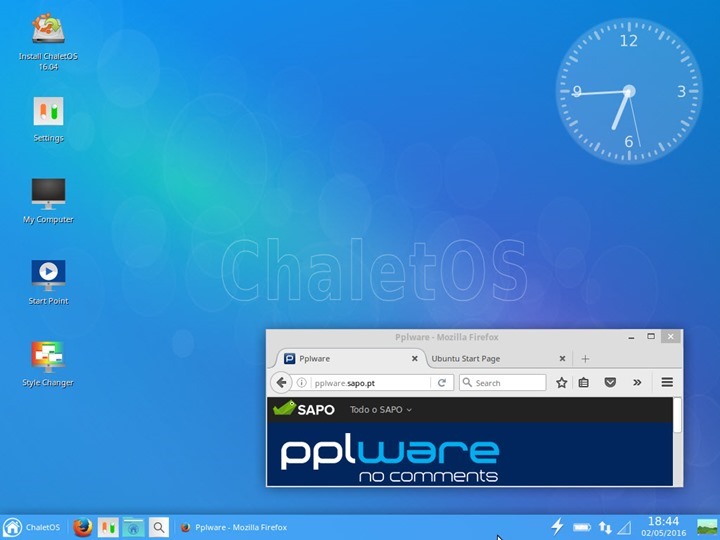Show site information icon in address bar
The width and height of the screenshot is (720, 540).
tap(301, 382)
